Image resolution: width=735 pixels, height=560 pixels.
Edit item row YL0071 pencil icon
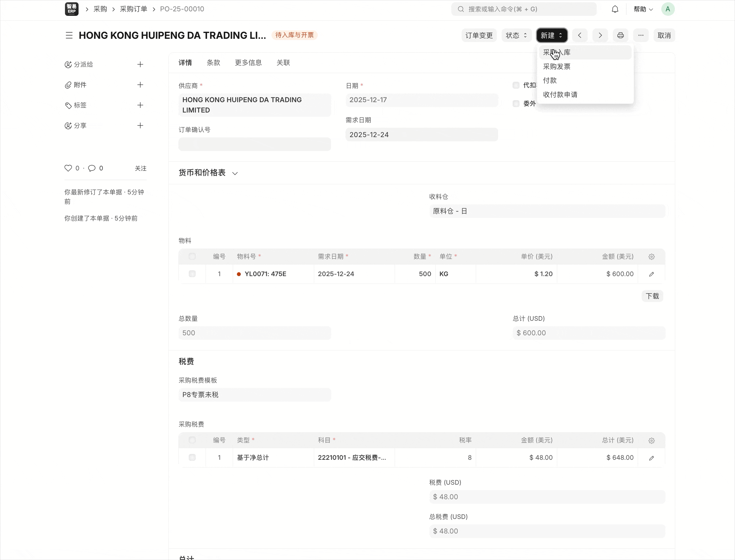click(x=651, y=274)
